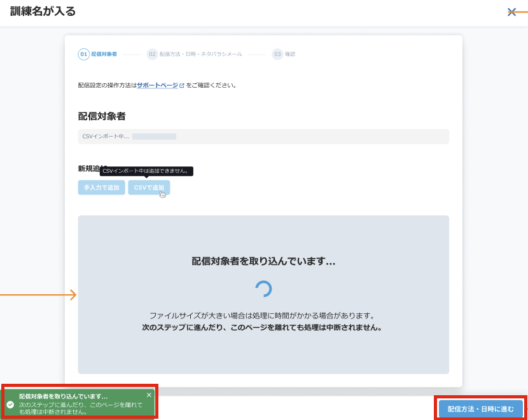Open the サポートページ link
528x420 pixels.
[158, 85]
